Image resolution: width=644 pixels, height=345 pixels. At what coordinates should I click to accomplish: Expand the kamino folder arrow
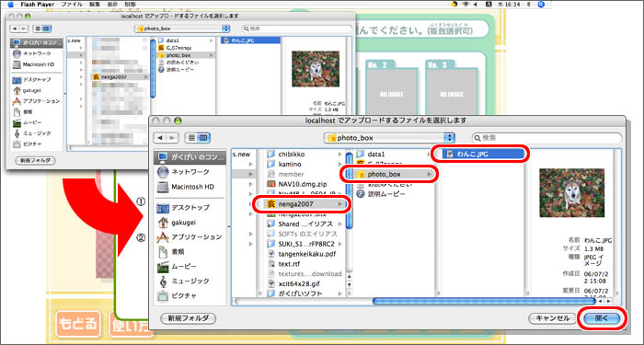click(340, 164)
